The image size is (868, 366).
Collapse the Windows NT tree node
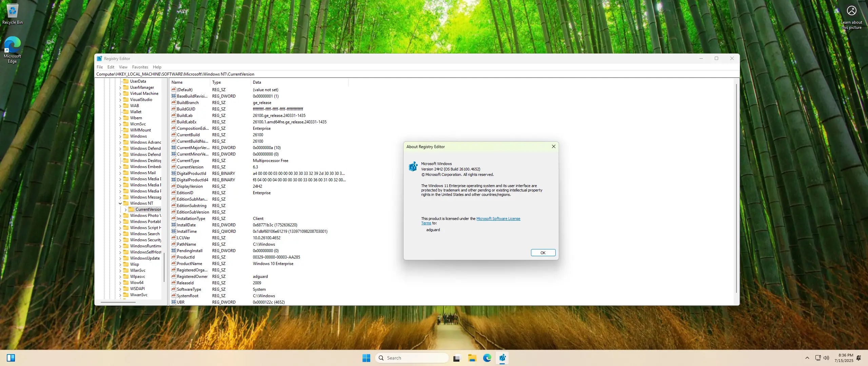(120, 203)
